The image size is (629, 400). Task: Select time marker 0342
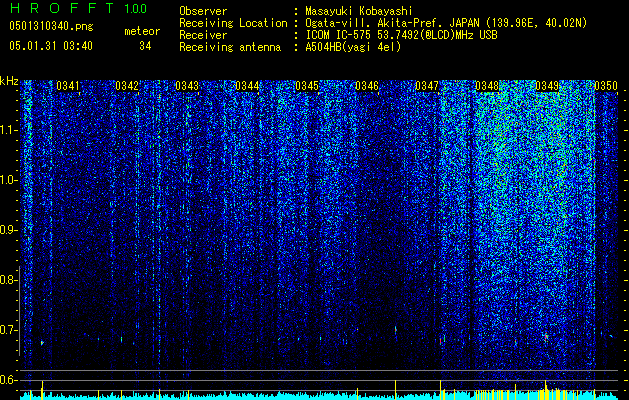click(x=127, y=86)
